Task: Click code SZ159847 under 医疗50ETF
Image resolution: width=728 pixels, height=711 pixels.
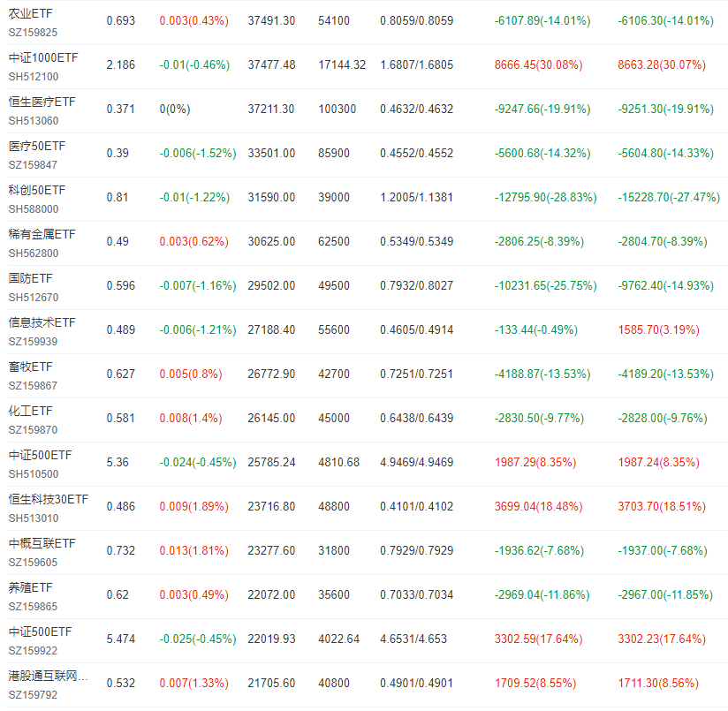Action: pos(33,165)
